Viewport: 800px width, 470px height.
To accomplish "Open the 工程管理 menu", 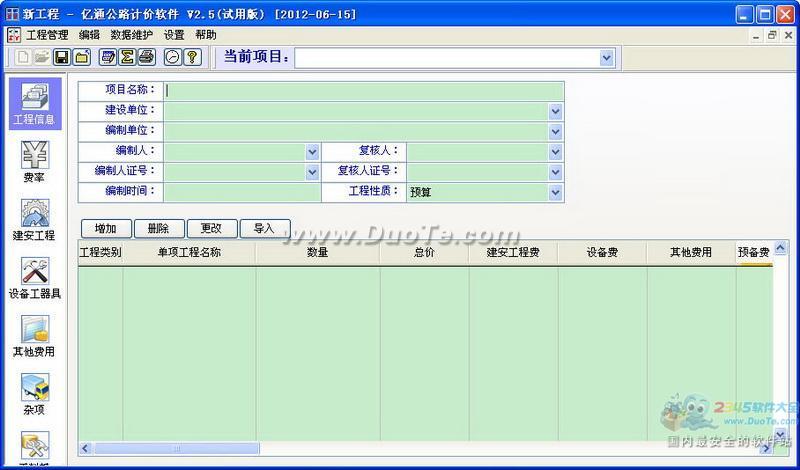I will pos(47,35).
